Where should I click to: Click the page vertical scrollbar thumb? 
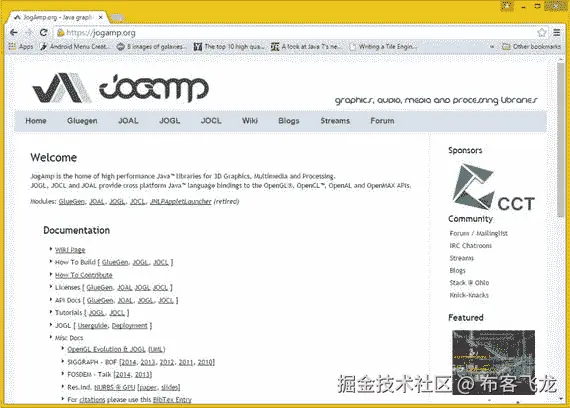(560, 140)
